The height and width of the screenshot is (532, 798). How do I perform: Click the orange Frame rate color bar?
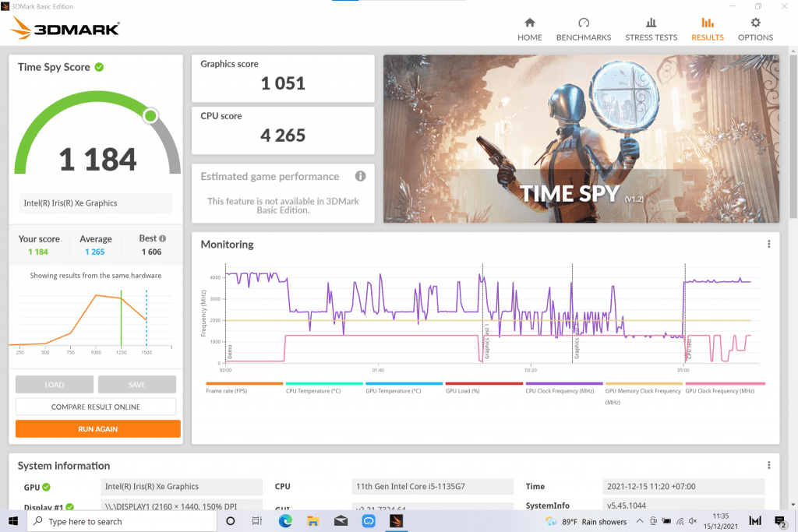[x=244, y=383]
